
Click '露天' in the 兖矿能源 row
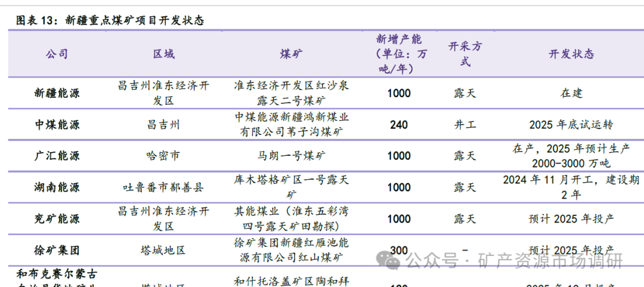(x=465, y=219)
